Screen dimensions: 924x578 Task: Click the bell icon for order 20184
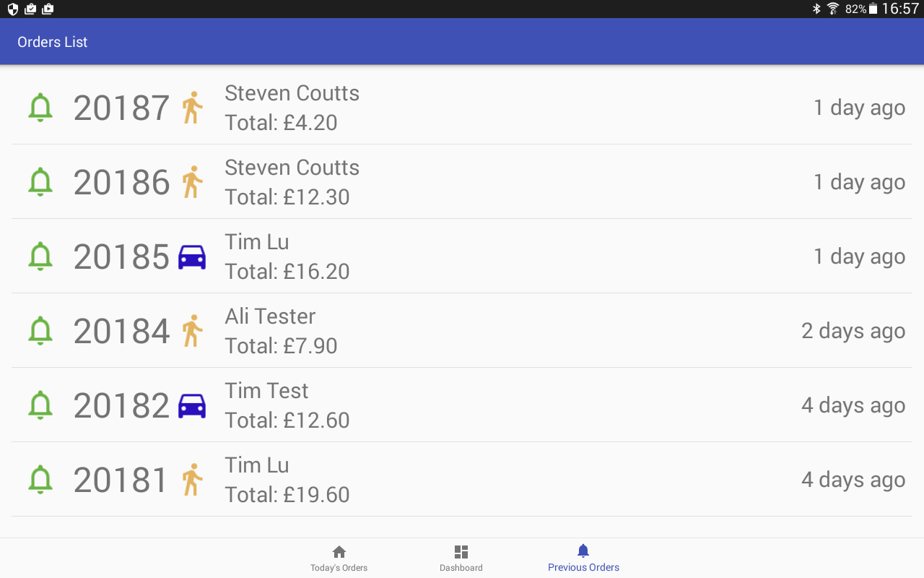point(40,331)
